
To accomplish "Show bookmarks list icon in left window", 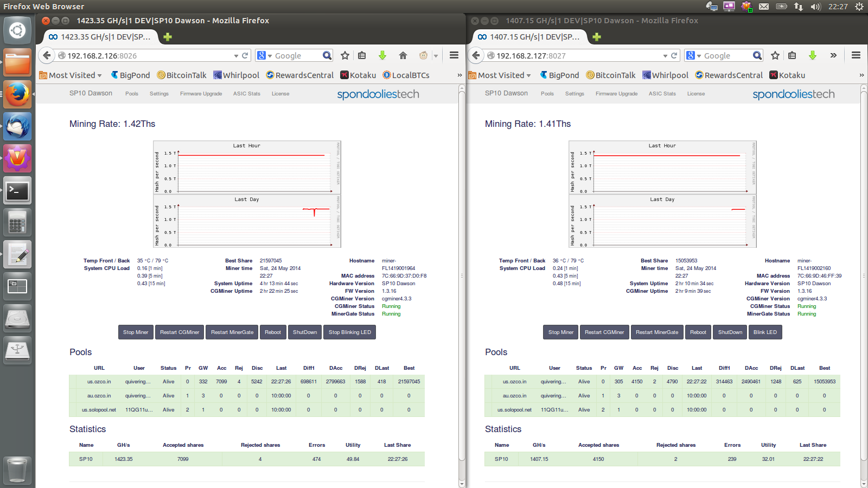I will [x=362, y=55].
